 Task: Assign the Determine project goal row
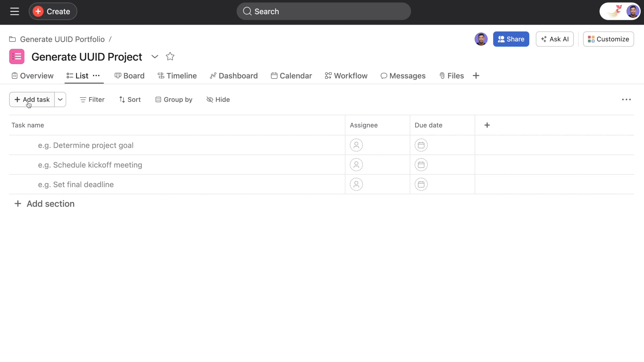coord(356,145)
